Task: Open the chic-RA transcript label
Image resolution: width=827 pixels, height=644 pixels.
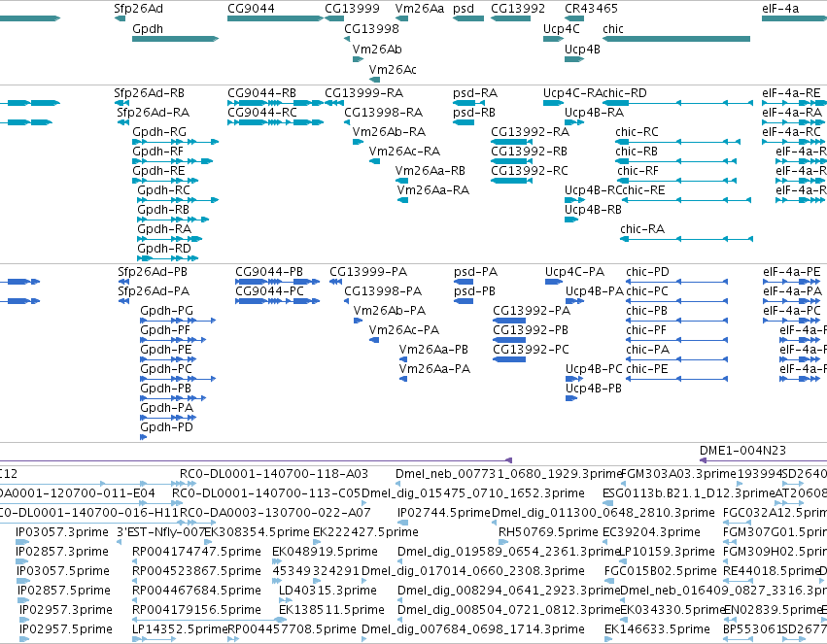Action: click(x=642, y=229)
